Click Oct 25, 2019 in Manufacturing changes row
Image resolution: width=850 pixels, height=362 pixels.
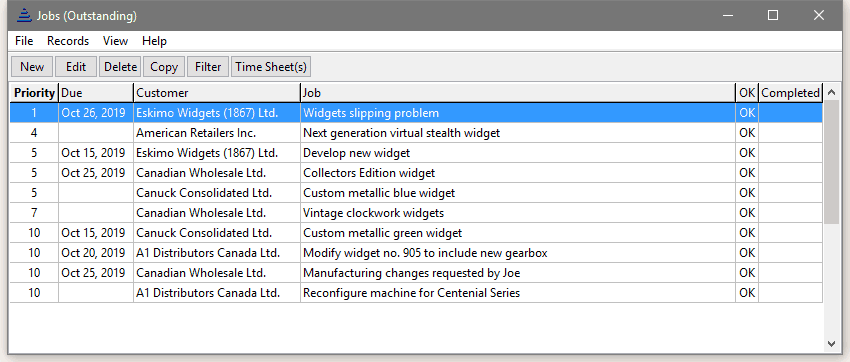96,273
